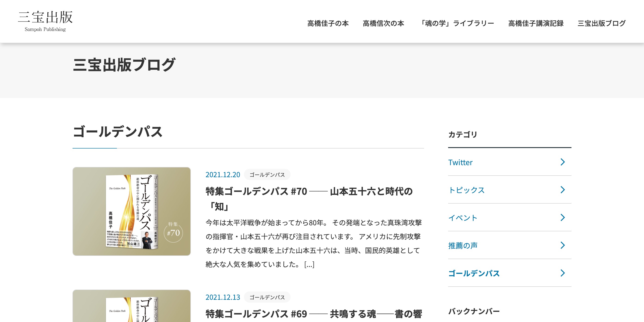The height and width of the screenshot is (322, 644).
Task: Open 高橋信次の本 menu item
Action: point(383,23)
